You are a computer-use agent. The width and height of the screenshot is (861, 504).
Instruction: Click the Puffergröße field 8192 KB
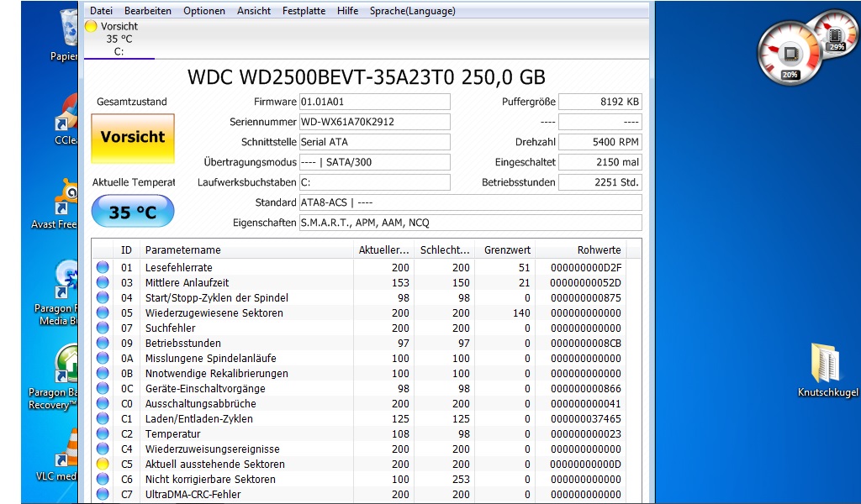[x=600, y=102]
